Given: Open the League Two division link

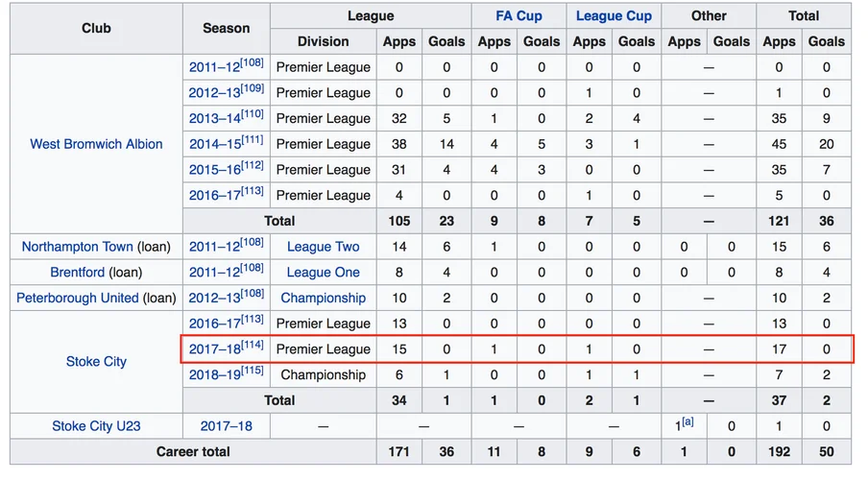Looking at the screenshot, I should coord(324,247).
